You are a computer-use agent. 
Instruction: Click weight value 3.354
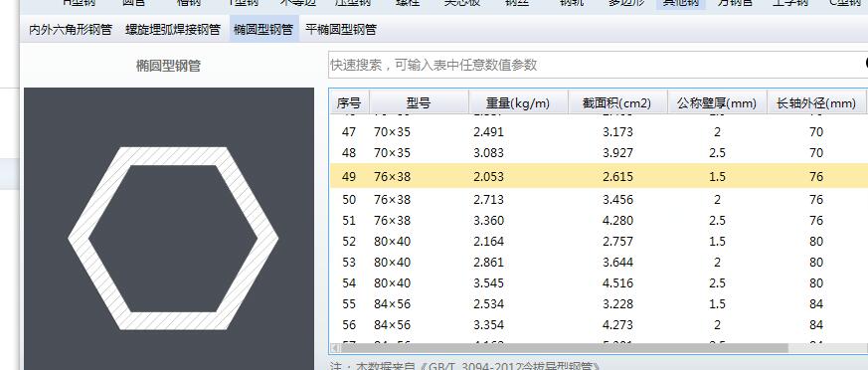[x=489, y=324]
